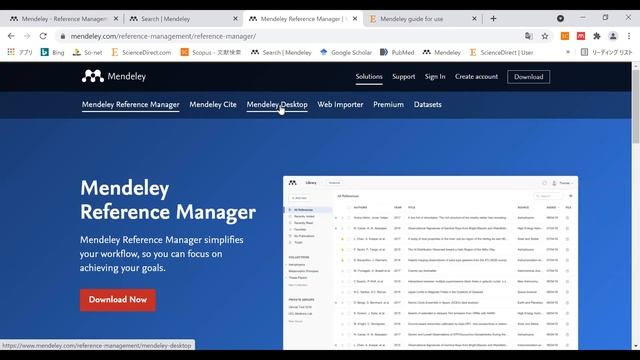640x360 pixels.
Task: Select Mendeley Reference Manager sub-nav item
Action: point(131,104)
